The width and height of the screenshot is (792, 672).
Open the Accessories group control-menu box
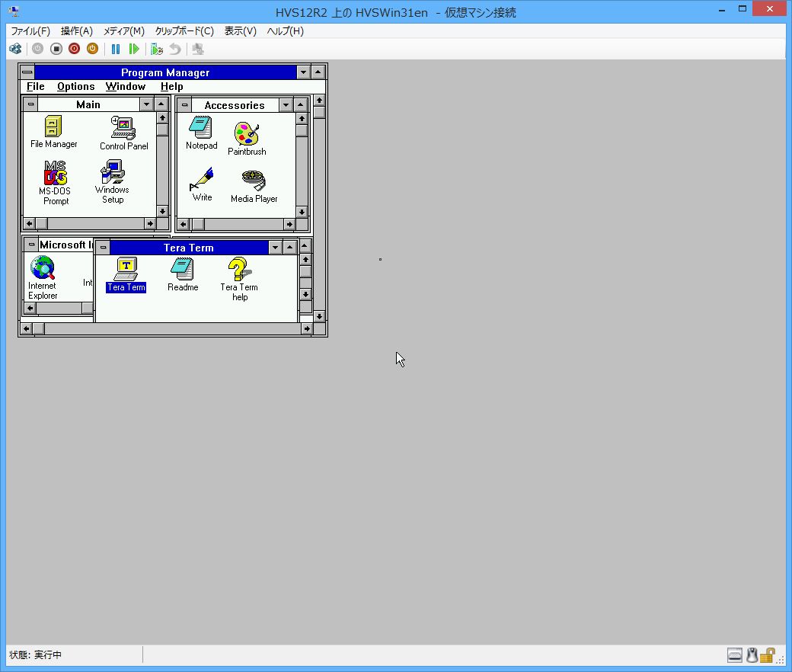(x=184, y=105)
